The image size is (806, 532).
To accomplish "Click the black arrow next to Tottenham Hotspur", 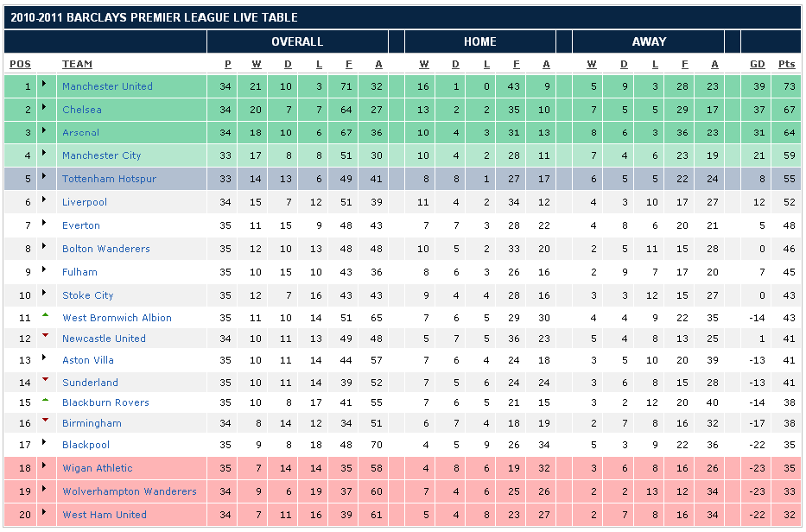I will 44,178.
